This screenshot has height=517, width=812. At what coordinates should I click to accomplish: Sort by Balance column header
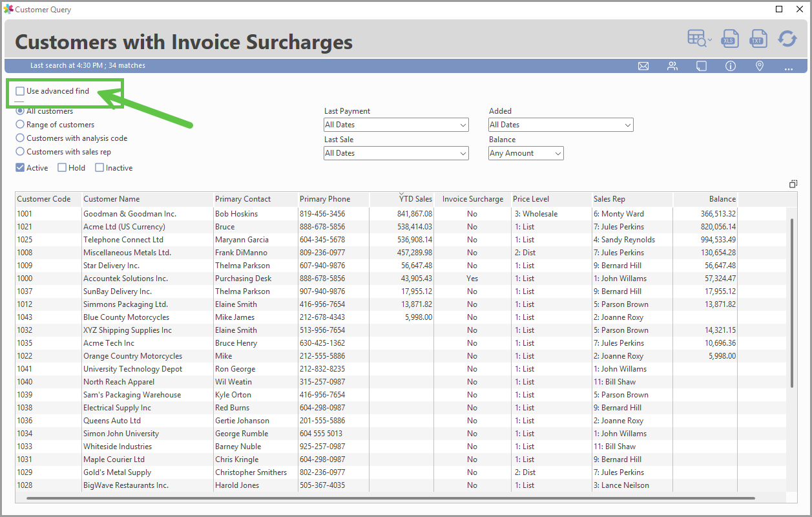click(705, 199)
